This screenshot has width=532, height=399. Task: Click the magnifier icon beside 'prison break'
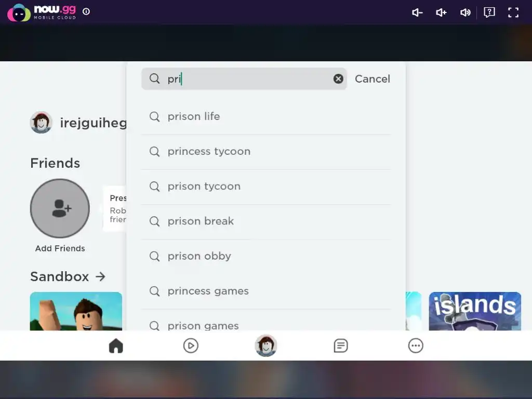pos(154,221)
